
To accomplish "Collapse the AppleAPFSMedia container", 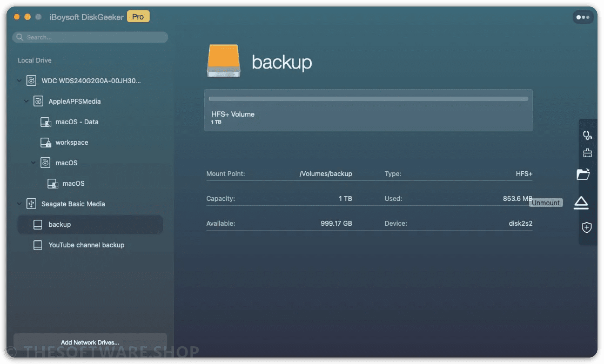I will (x=26, y=101).
